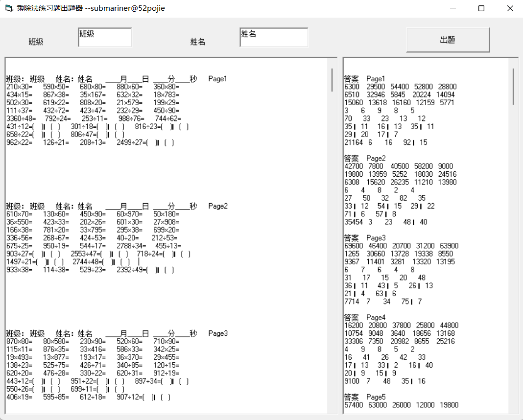This screenshot has width=523, height=420.
Task: Click the 答案 Page2 heading
Action: 365,158
